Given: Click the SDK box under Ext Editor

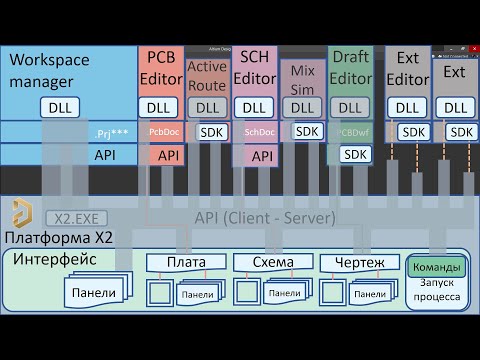Looking at the screenshot, I should (x=414, y=132).
